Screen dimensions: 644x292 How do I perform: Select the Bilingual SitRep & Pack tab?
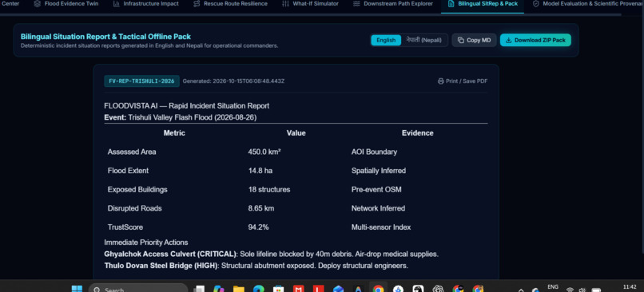(x=483, y=4)
